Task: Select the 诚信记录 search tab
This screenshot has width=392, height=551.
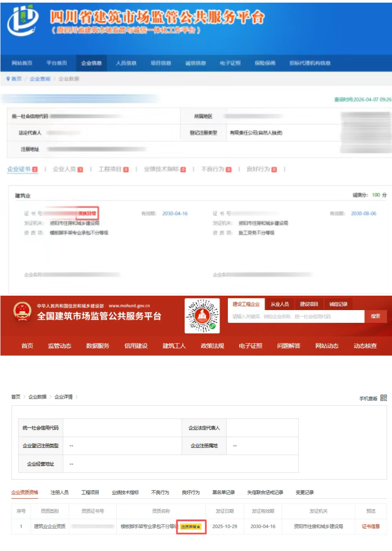Action: point(339,304)
